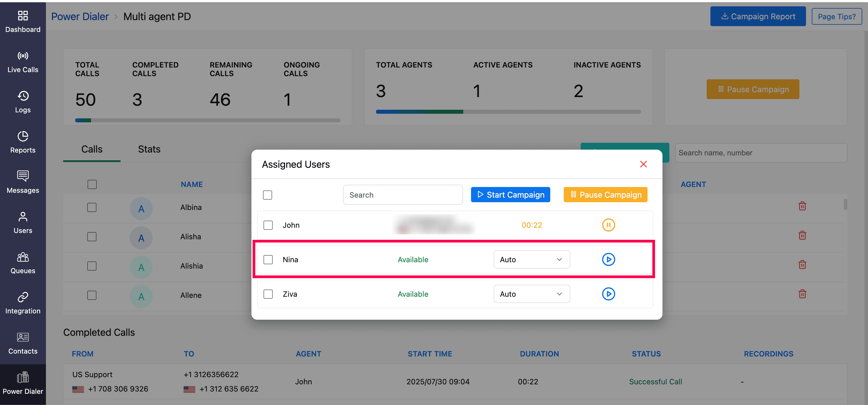Open Integration sidebar icon

23,303
